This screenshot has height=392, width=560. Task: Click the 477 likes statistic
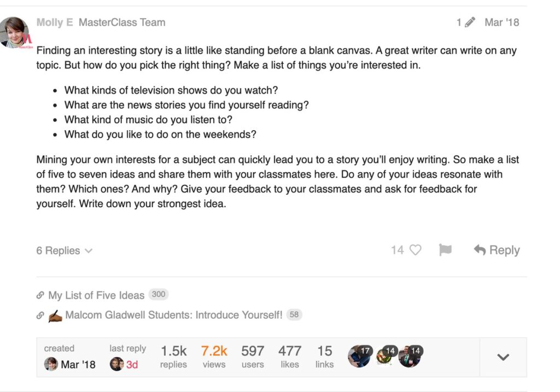pos(289,356)
